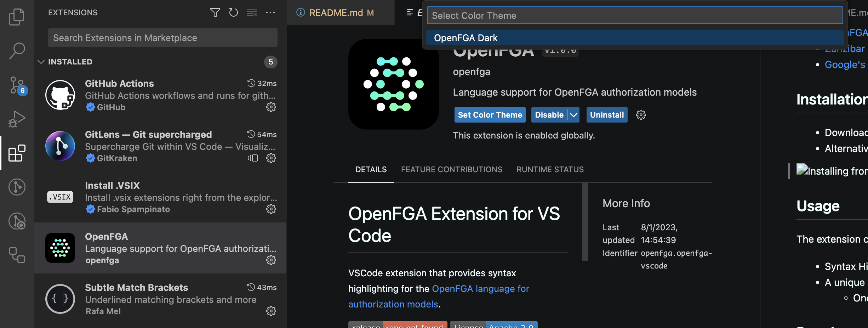The width and height of the screenshot is (868, 328).
Task: Click the GitHub Actions extension logo
Action: tap(60, 95)
